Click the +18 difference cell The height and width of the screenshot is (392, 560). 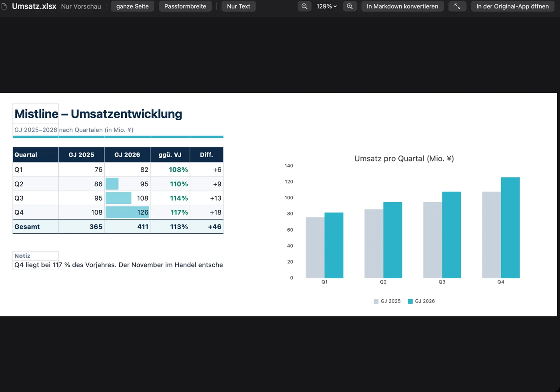click(206, 212)
